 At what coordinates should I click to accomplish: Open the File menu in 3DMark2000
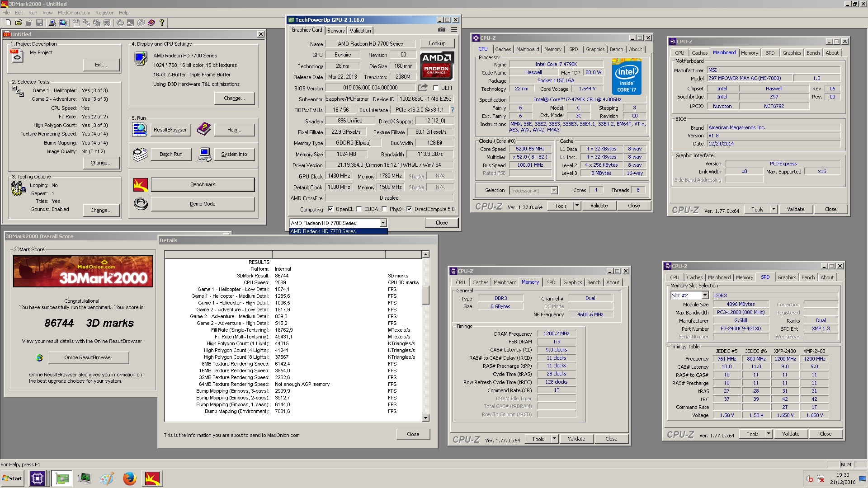6,13
